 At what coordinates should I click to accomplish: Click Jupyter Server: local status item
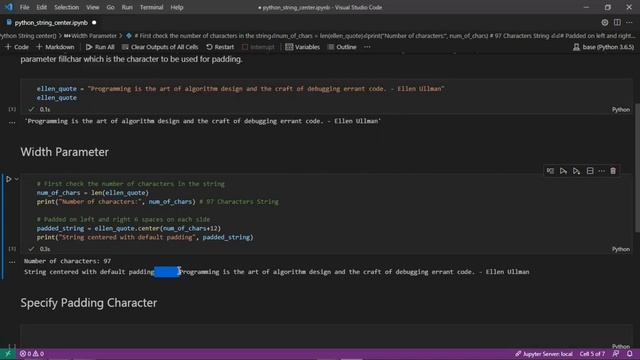[x=544, y=354]
